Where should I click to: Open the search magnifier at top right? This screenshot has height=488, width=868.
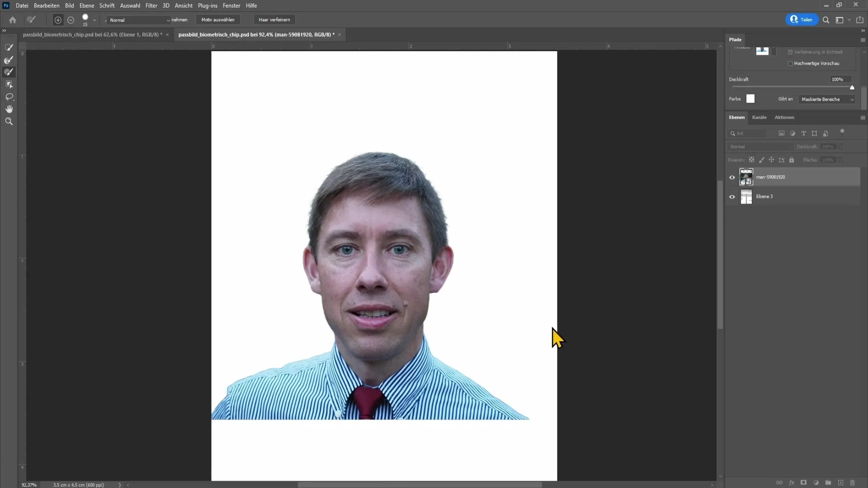coord(826,20)
